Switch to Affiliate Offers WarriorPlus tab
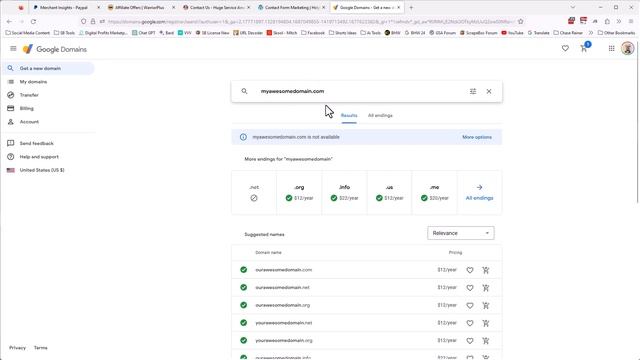 pos(142,7)
